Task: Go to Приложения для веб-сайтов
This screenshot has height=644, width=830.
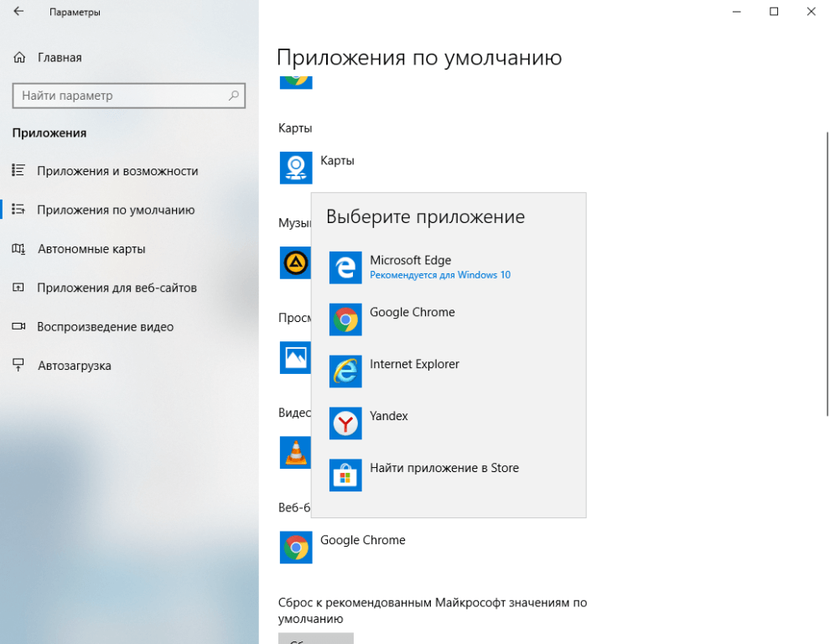Action: [117, 288]
